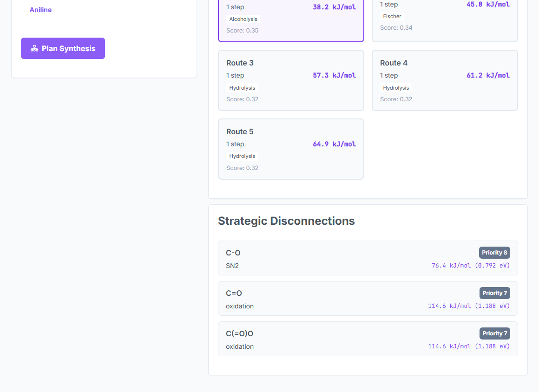This screenshot has width=539, height=392.
Task: Click the 114.6 kJ/mol value in C=O row
Action: click(x=469, y=306)
